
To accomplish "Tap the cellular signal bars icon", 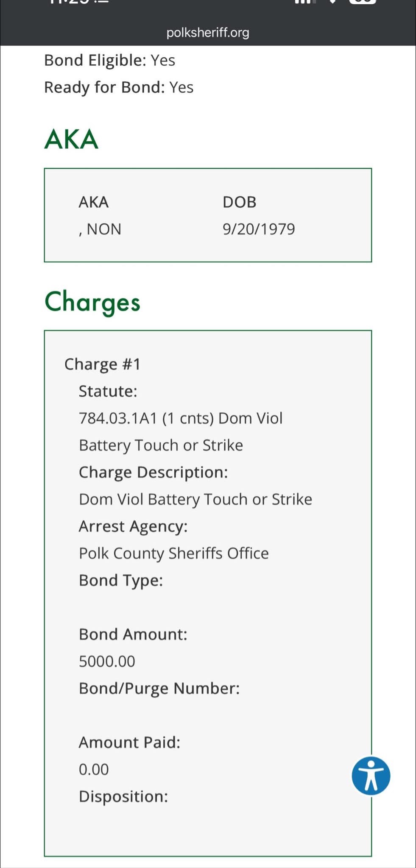I will click(305, 2).
